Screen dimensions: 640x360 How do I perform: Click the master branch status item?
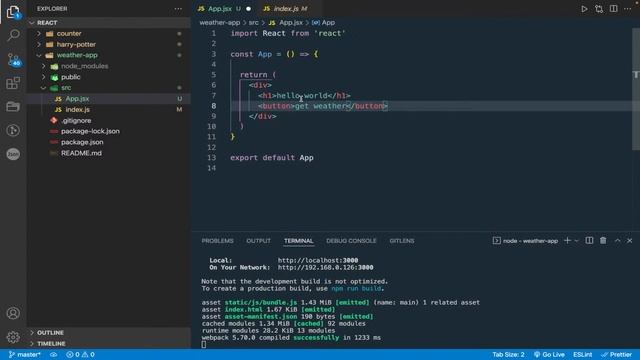coord(24,354)
